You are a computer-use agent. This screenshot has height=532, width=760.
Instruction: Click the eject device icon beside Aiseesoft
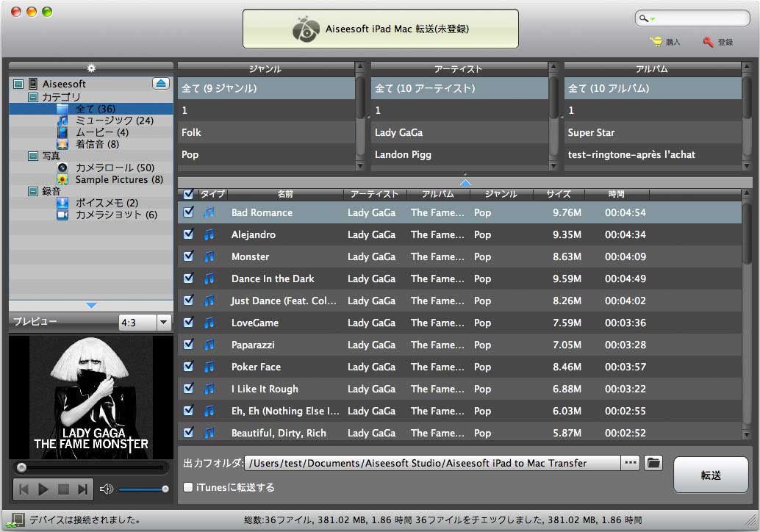click(x=161, y=84)
